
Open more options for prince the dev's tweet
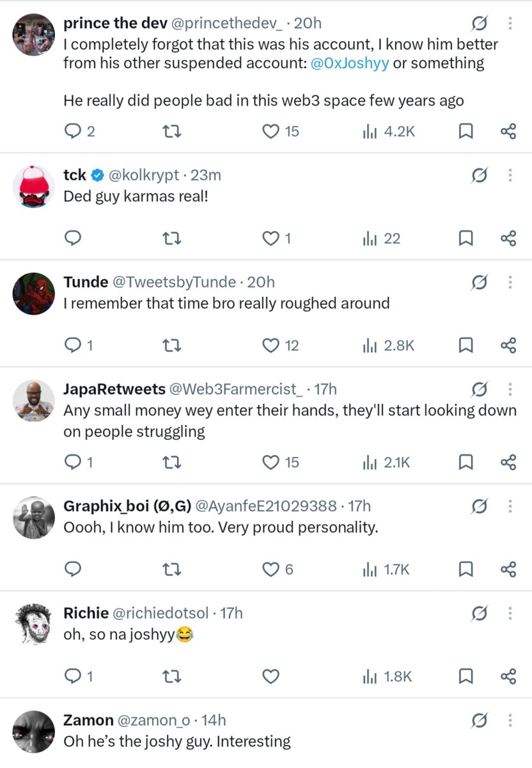510,24
